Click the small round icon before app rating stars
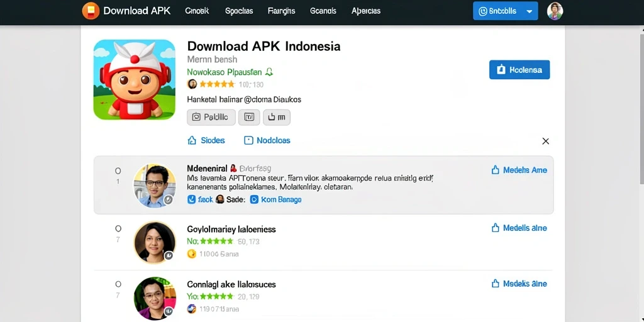Screen dimensions: 644x322 [x=192, y=84]
